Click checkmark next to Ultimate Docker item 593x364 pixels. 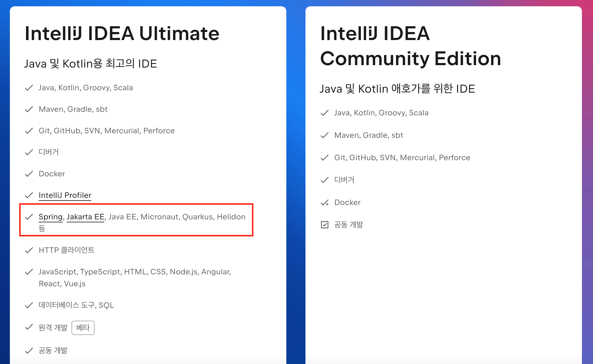[x=29, y=174]
